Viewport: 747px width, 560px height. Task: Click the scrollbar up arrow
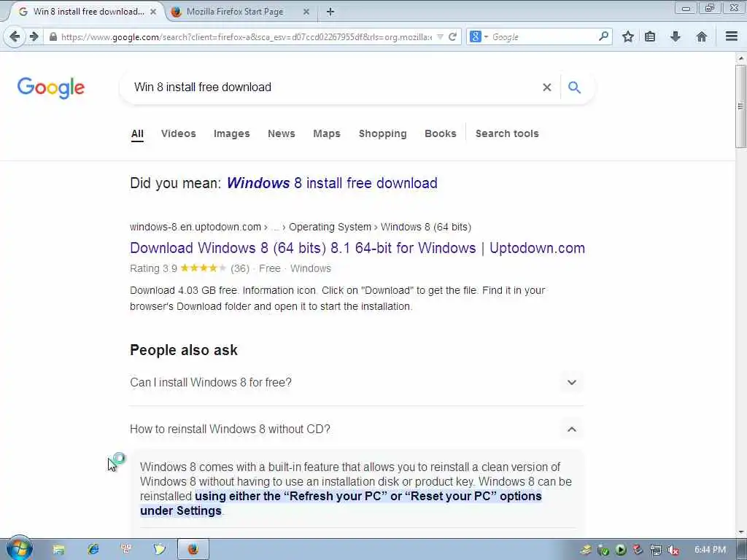pyautogui.click(x=741, y=58)
